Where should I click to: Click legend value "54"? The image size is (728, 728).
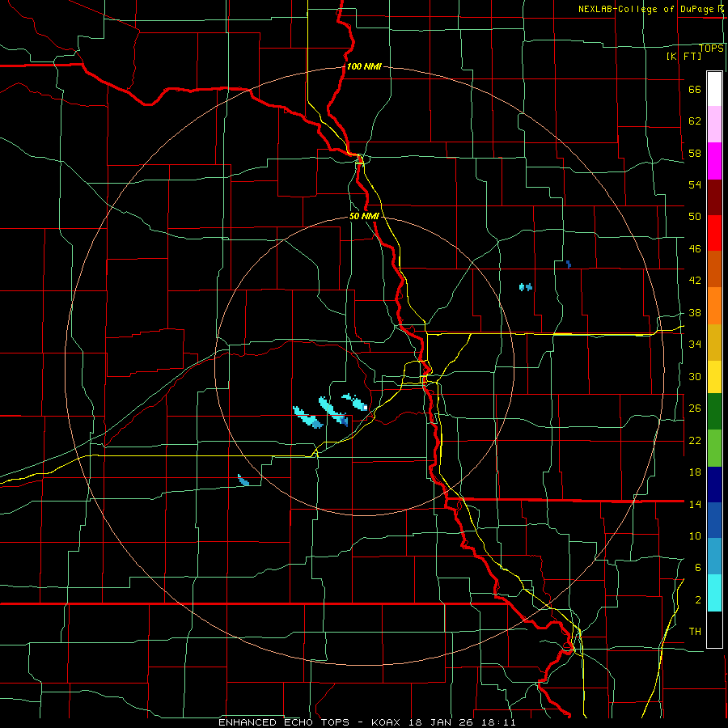point(695,184)
